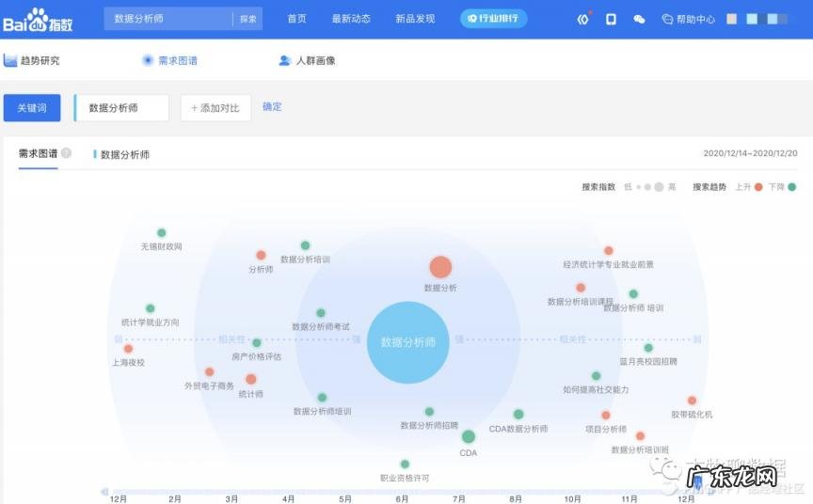Switch to 趋势研究 tab

click(32, 60)
